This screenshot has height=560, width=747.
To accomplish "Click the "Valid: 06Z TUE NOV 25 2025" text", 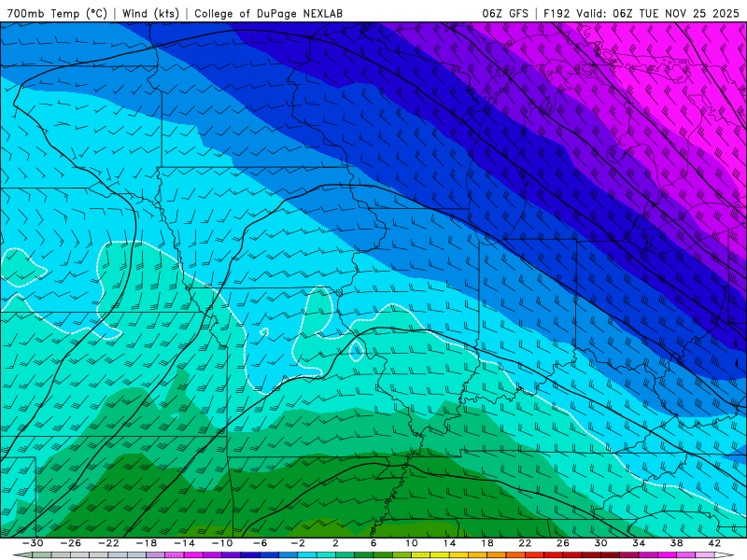I will pos(657,13).
